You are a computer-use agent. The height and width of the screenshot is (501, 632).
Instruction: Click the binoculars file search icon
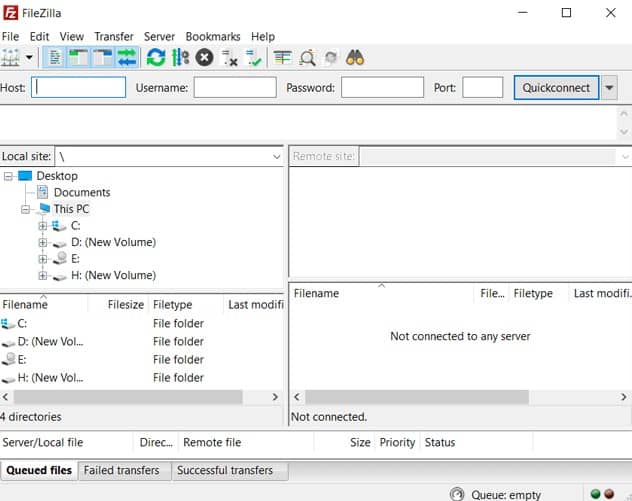(x=355, y=58)
